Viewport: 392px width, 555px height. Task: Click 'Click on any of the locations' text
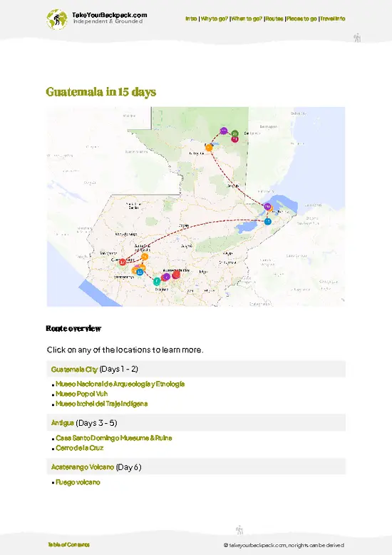125,350
